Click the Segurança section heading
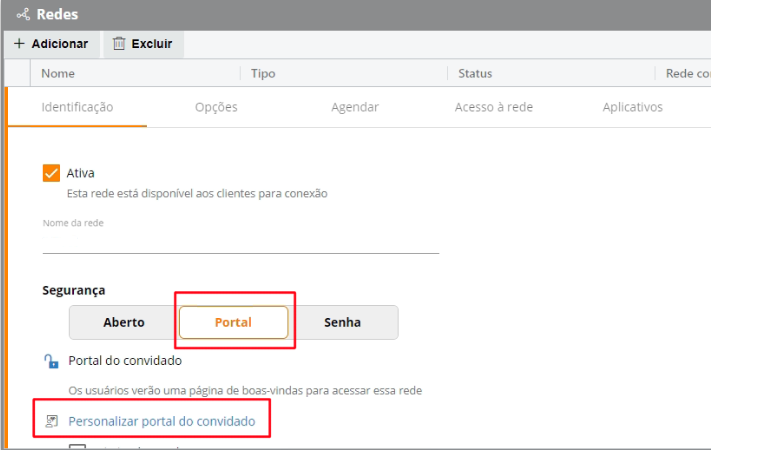Screen dimensions: 779x451 (74, 290)
